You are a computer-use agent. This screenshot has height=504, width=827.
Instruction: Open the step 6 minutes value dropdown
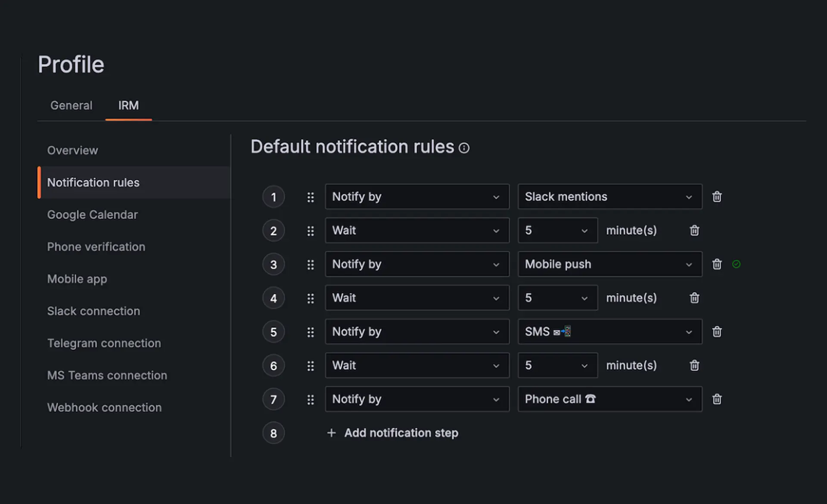tap(558, 366)
